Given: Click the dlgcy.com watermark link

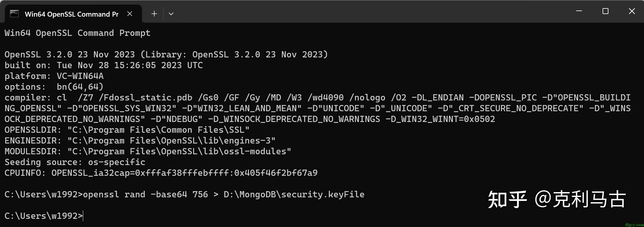Looking at the screenshot, I should tap(634, 224).
